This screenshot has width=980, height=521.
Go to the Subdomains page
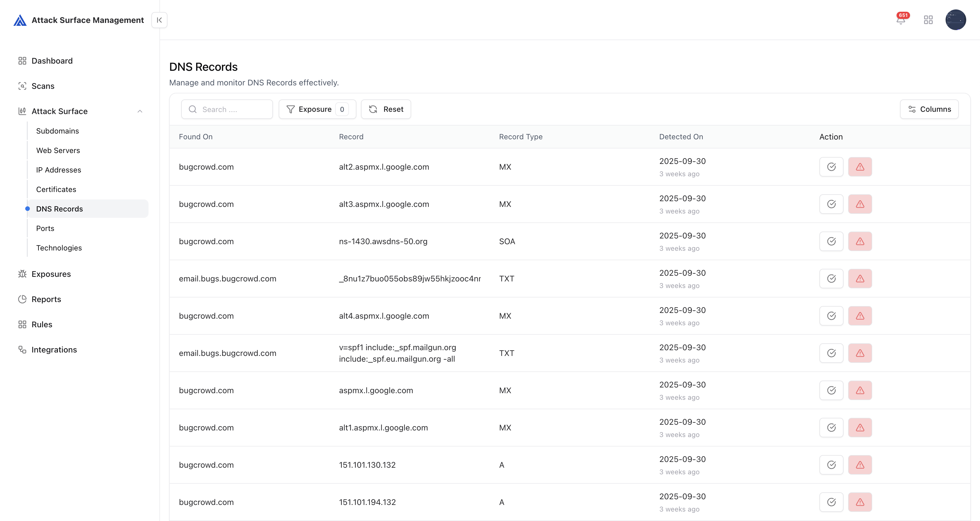pos(57,131)
